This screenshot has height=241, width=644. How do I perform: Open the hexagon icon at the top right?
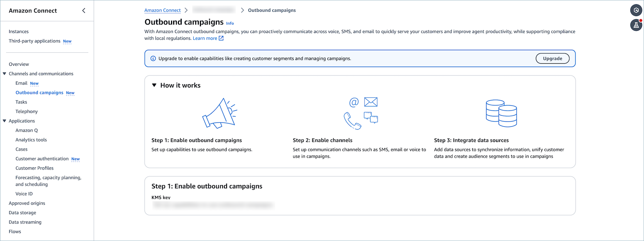pyautogui.click(x=636, y=10)
